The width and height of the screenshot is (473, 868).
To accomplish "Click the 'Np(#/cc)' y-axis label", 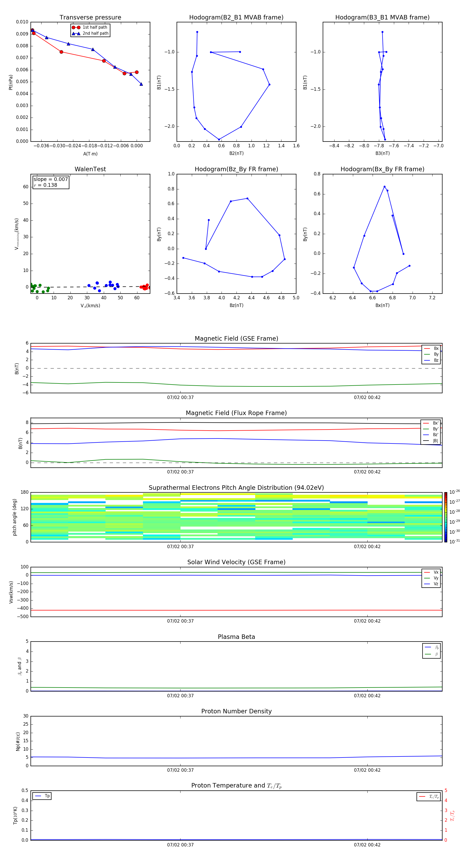I will 18,741.
